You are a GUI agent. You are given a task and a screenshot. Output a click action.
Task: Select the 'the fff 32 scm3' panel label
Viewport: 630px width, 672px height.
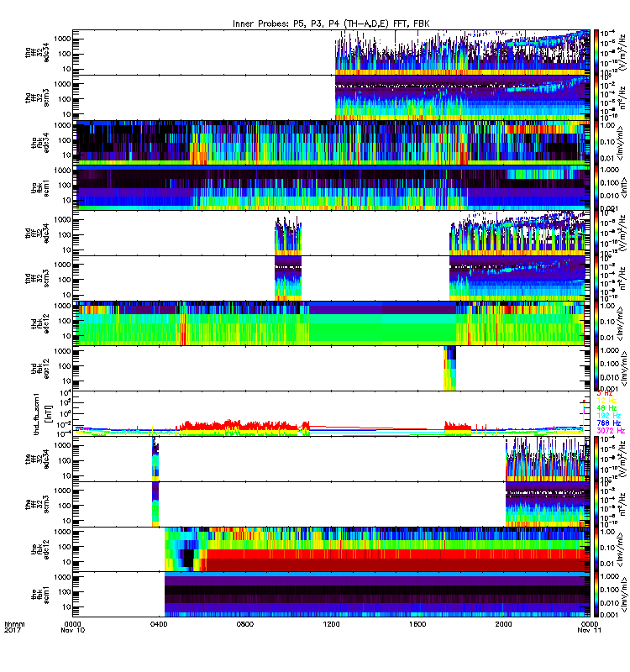pyautogui.click(x=37, y=504)
